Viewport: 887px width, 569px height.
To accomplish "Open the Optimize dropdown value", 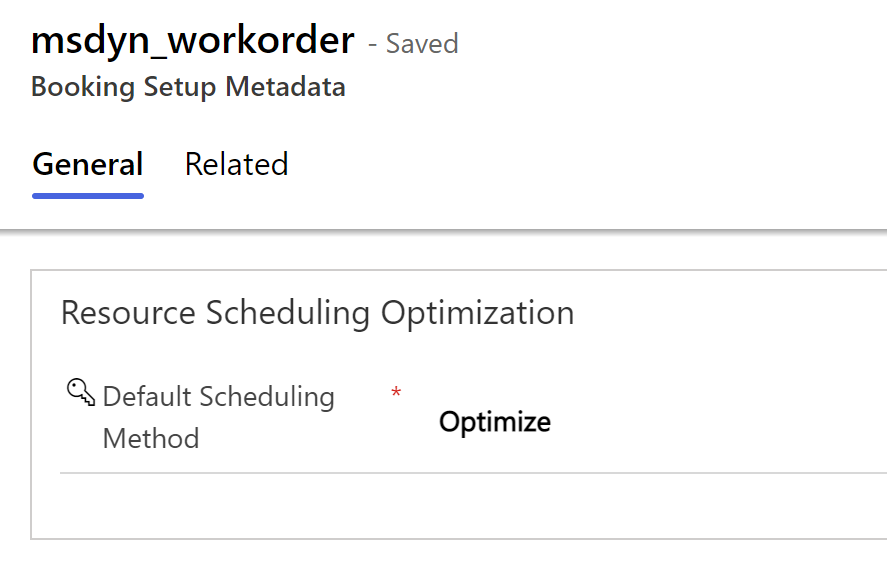I will [495, 421].
